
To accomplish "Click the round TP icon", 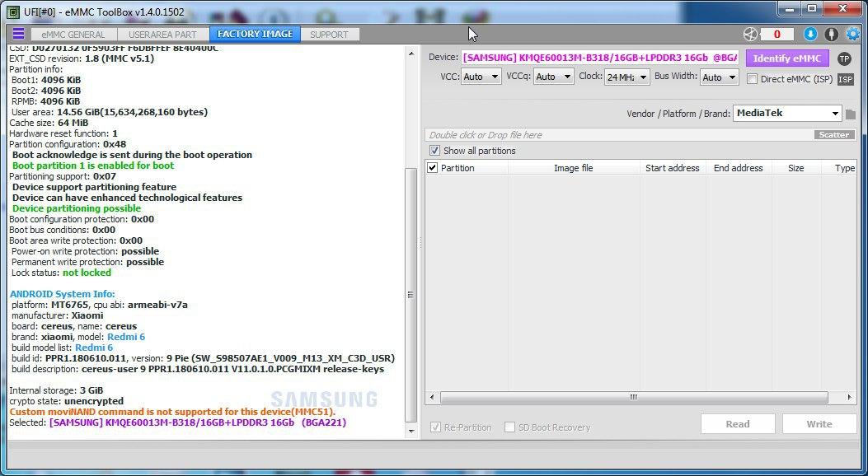I will pos(844,58).
